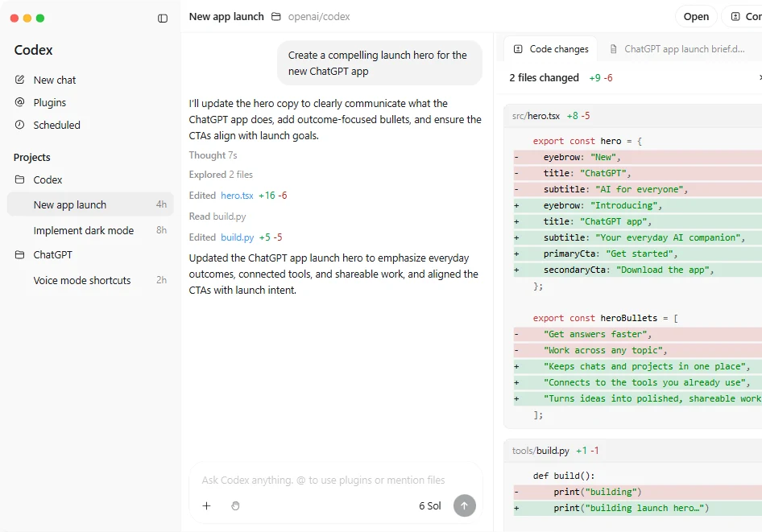Click the ChatGPT project folder icon
Image resolution: width=762 pixels, height=532 pixels.
(x=19, y=254)
